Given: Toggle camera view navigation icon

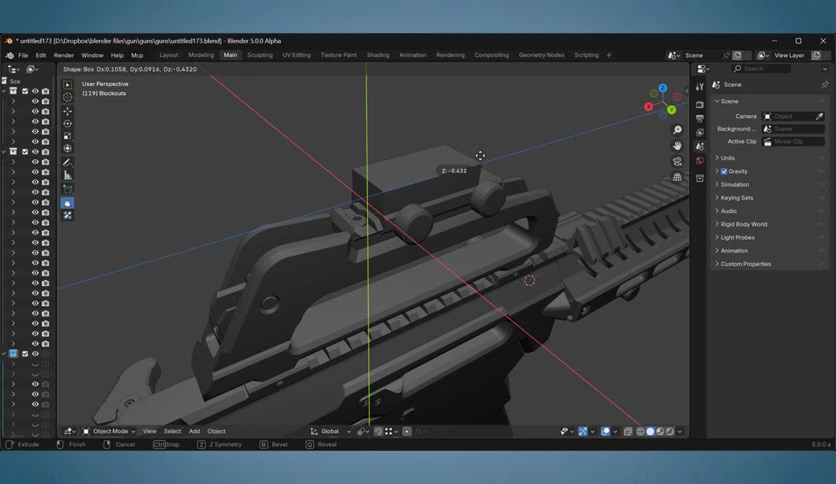Looking at the screenshot, I should pyautogui.click(x=677, y=162).
